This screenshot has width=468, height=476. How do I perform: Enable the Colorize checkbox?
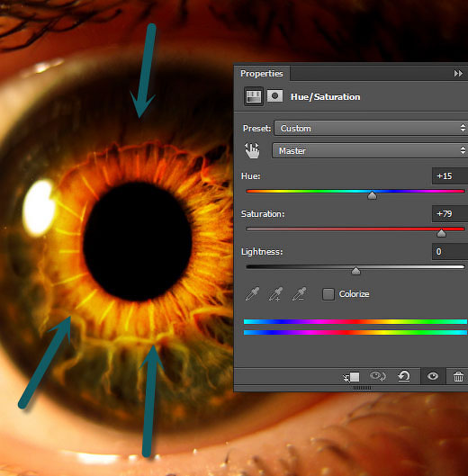click(x=328, y=294)
